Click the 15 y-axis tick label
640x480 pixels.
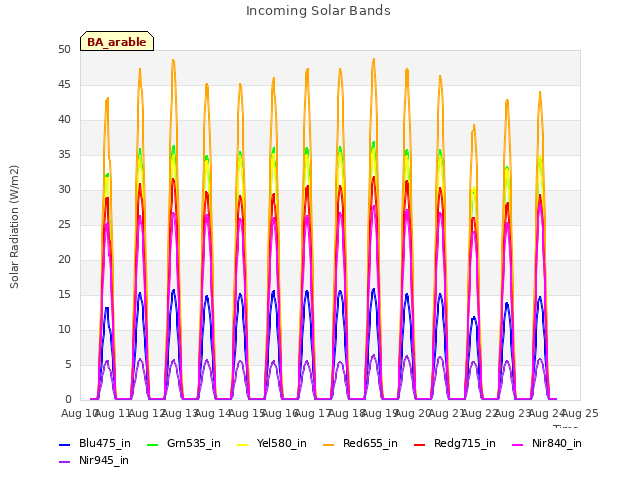point(64,294)
